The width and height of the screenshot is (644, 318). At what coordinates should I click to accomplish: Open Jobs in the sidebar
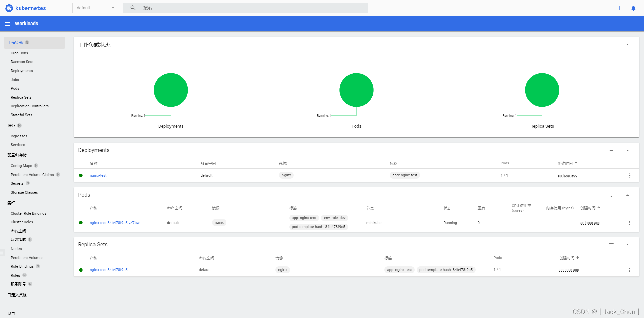point(15,80)
